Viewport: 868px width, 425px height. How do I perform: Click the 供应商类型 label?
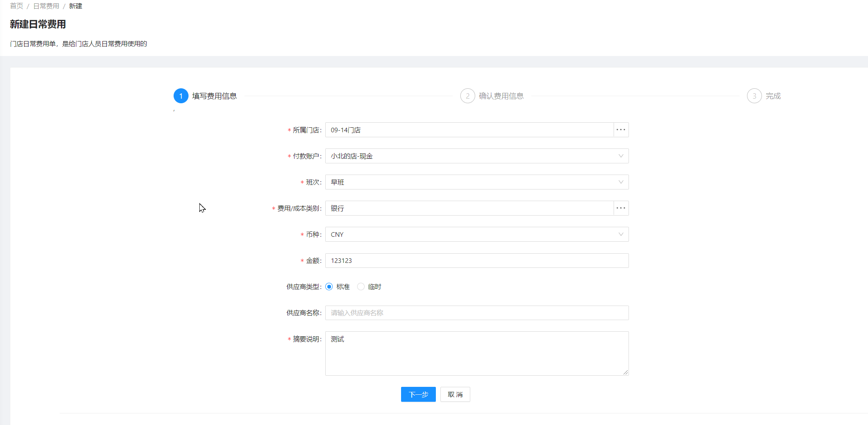[304, 287]
